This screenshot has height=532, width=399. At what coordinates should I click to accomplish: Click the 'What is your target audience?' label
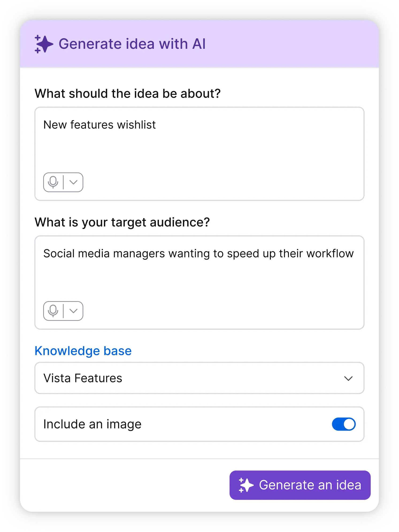122,222
